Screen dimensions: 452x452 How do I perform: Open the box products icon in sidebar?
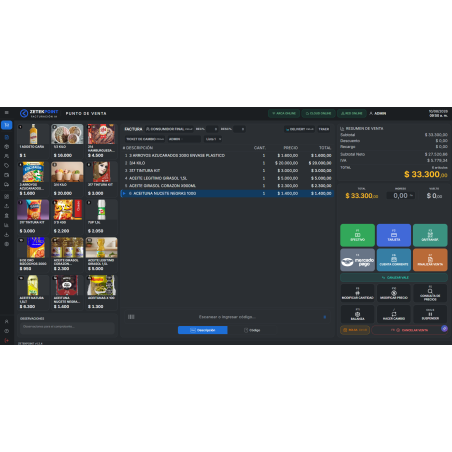tap(6, 147)
